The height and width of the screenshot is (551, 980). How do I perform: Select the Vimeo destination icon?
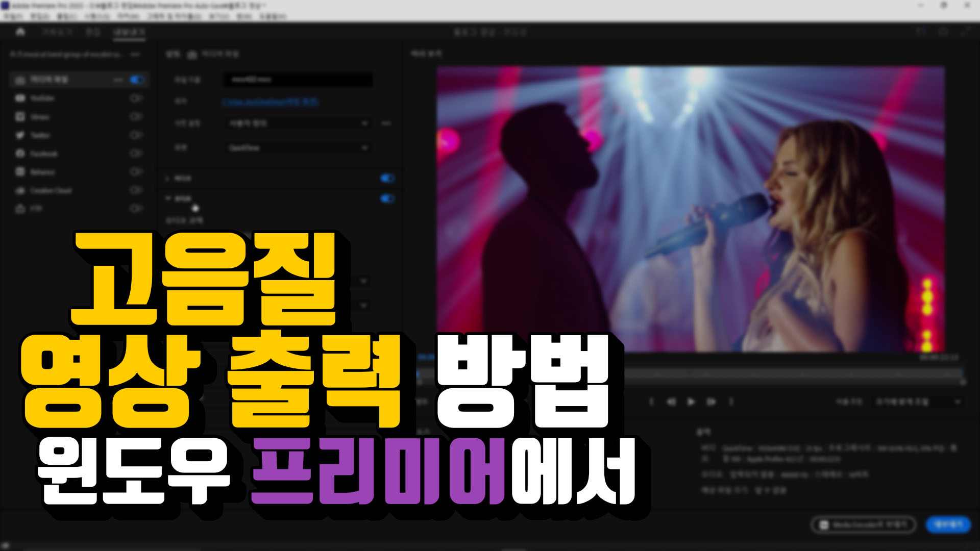click(20, 117)
